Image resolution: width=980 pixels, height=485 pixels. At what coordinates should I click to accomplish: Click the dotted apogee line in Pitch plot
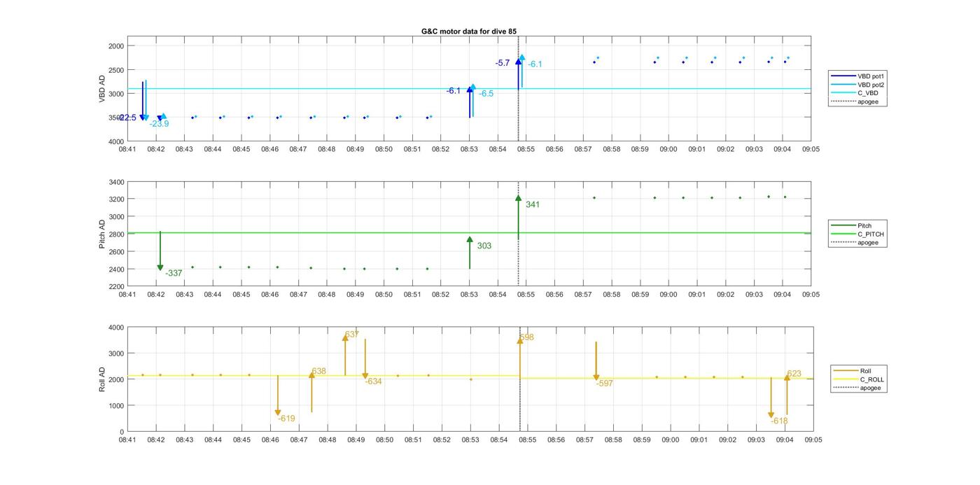coord(518,234)
